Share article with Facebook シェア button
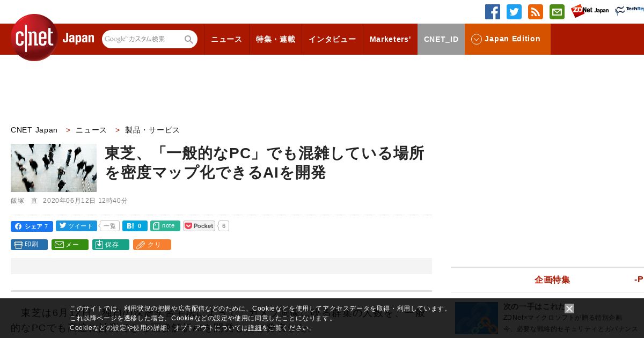Screen dimensions: 644x338 [32, 226]
